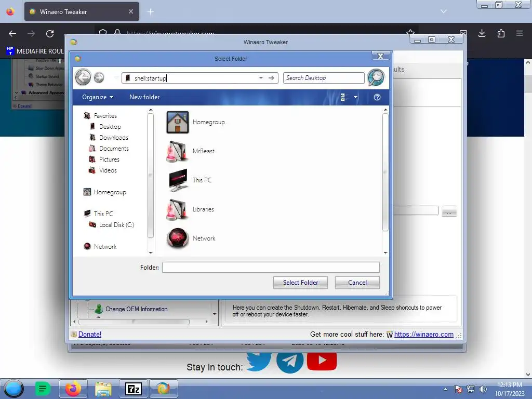Click the Donate! link
This screenshot has width=532, height=399.
pyautogui.click(x=90, y=334)
